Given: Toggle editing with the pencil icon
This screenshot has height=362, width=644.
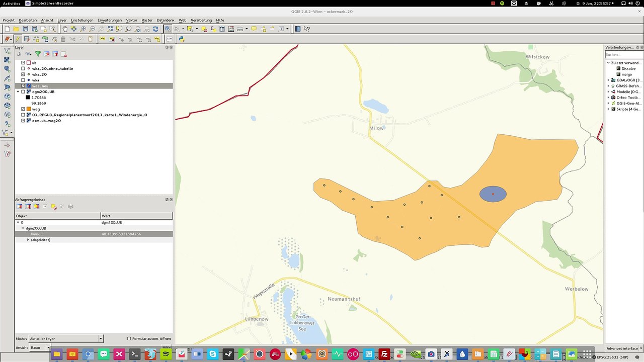Looking at the screenshot, I should click(x=18, y=39).
